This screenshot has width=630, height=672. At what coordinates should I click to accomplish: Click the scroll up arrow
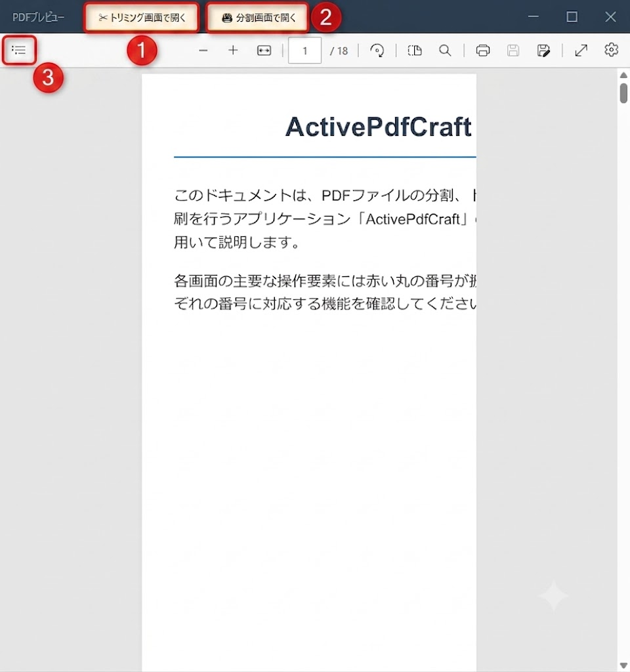[x=623, y=75]
